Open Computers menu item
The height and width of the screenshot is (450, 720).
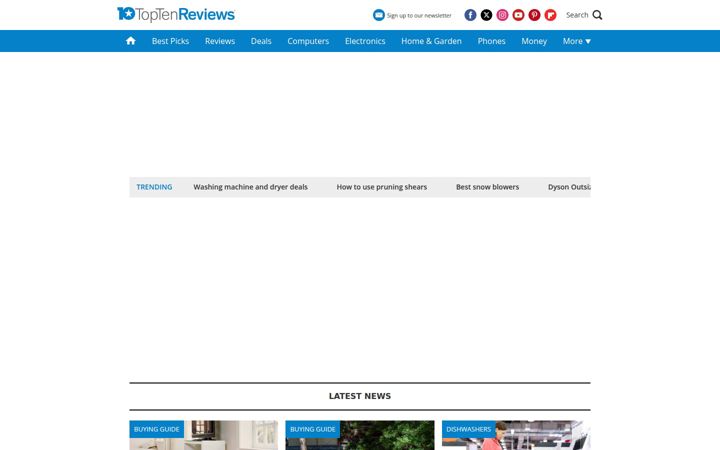coord(308,41)
